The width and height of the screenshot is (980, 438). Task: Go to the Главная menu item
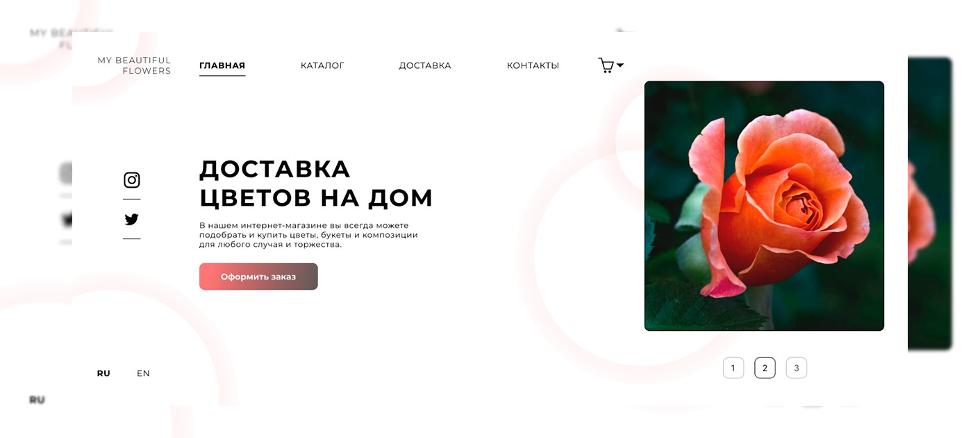pyautogui.click(x=222, y=65)
